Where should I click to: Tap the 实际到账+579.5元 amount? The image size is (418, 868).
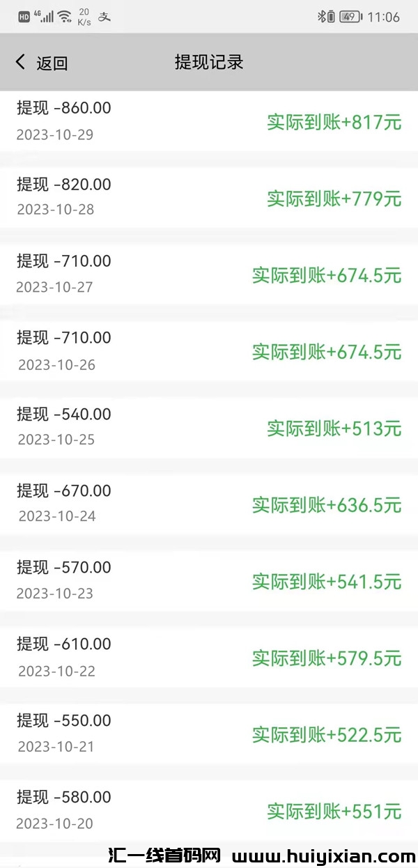[x=327, y=658]
